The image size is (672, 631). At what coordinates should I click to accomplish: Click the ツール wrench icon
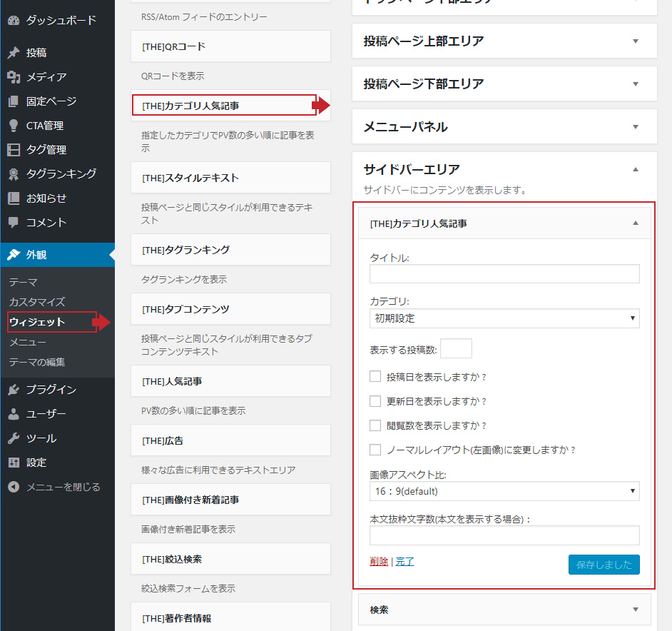coord(14,438)
